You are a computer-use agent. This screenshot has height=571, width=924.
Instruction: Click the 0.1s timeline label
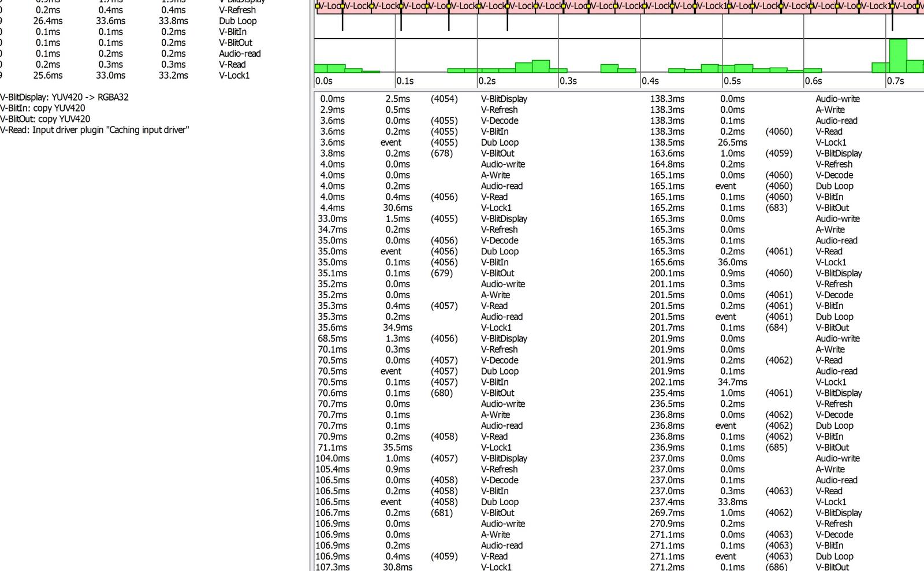[405, 81]
